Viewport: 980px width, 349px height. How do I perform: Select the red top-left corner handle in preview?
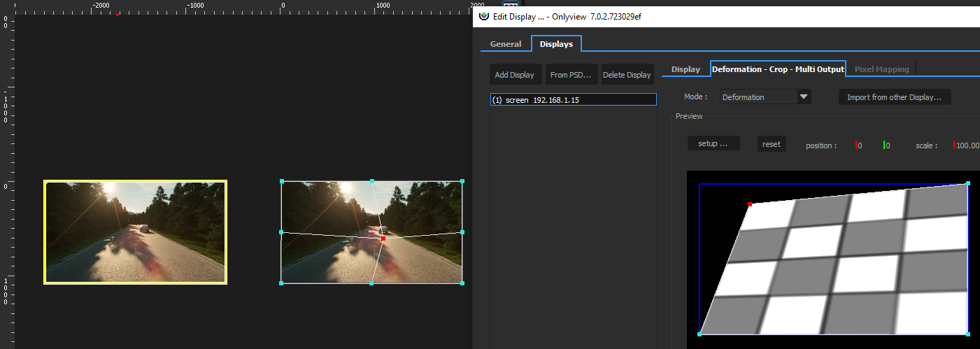[750, 204]
